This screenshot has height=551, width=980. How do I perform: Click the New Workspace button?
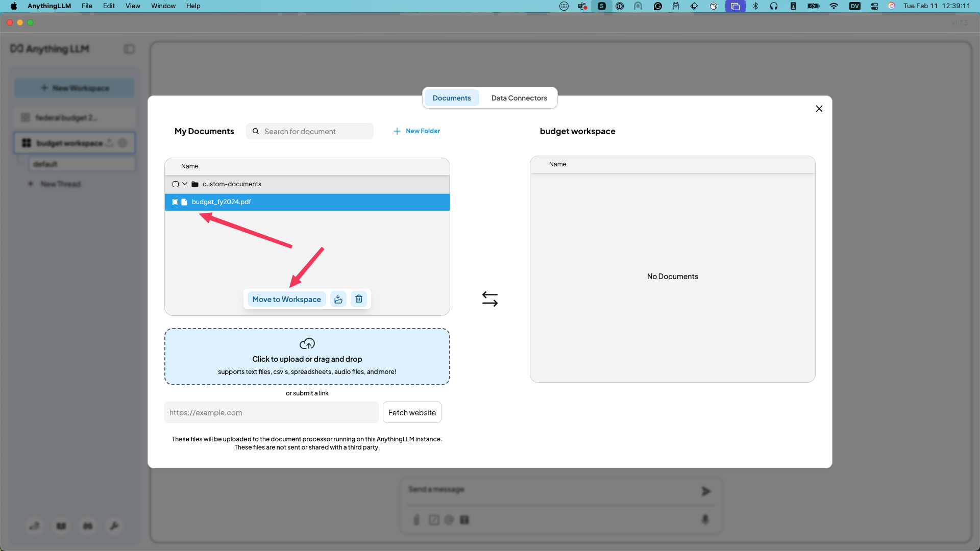pyautogui.click(x=75, y=88)
